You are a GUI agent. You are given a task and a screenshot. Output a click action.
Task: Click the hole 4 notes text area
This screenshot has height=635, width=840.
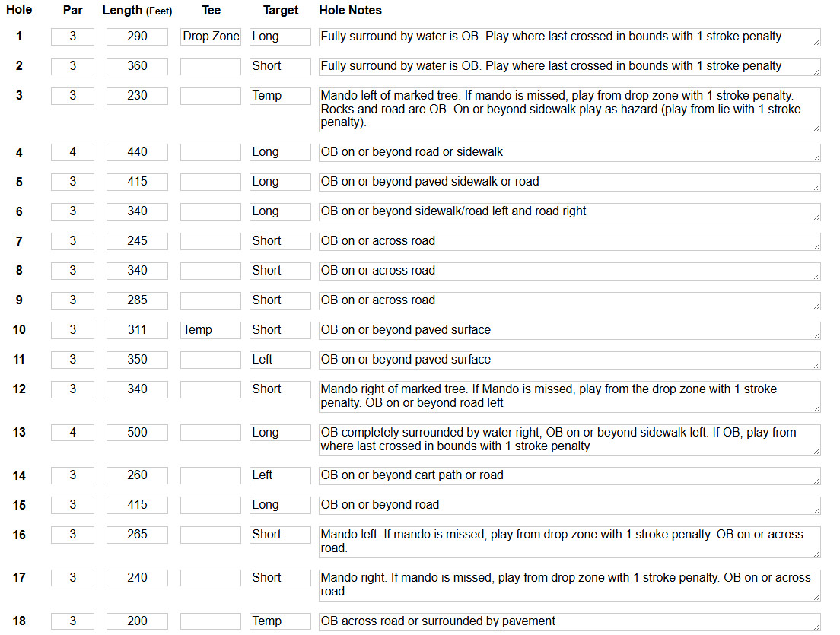(569, 153)
